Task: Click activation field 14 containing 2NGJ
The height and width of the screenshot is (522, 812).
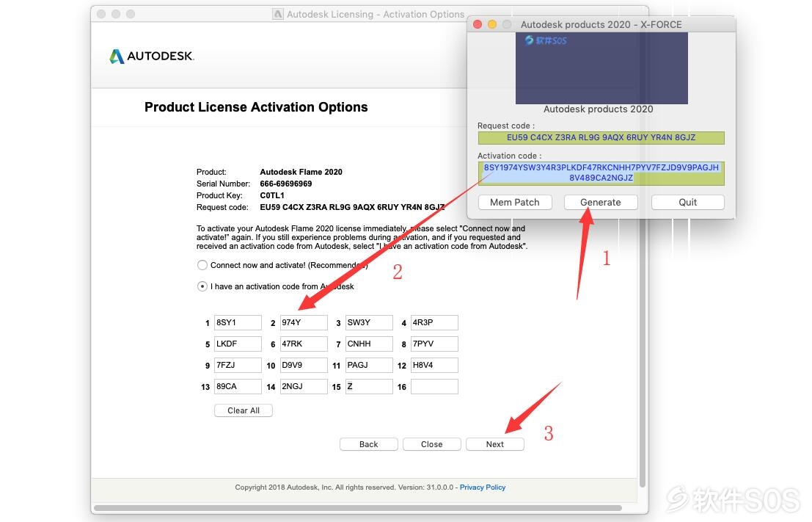Action: pos(304,386)
